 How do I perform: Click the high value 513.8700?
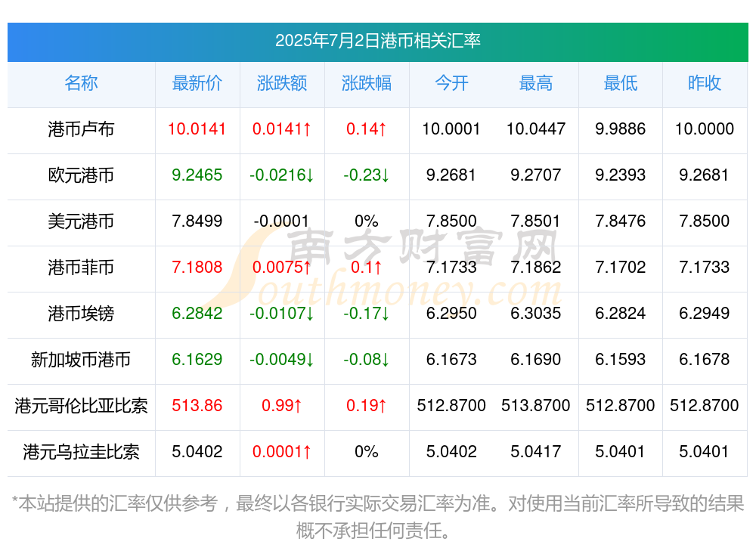pyautogui.click(x=536, y=406)
